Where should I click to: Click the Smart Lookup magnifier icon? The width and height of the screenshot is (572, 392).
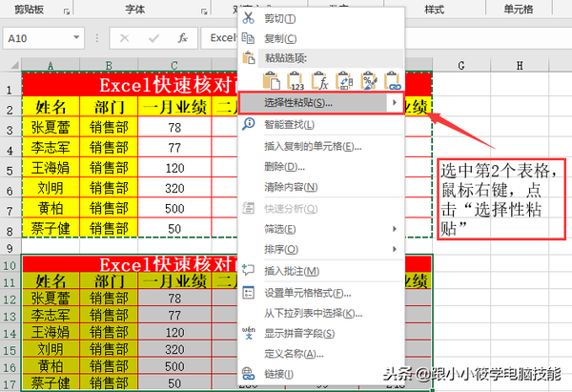point(248,124)
